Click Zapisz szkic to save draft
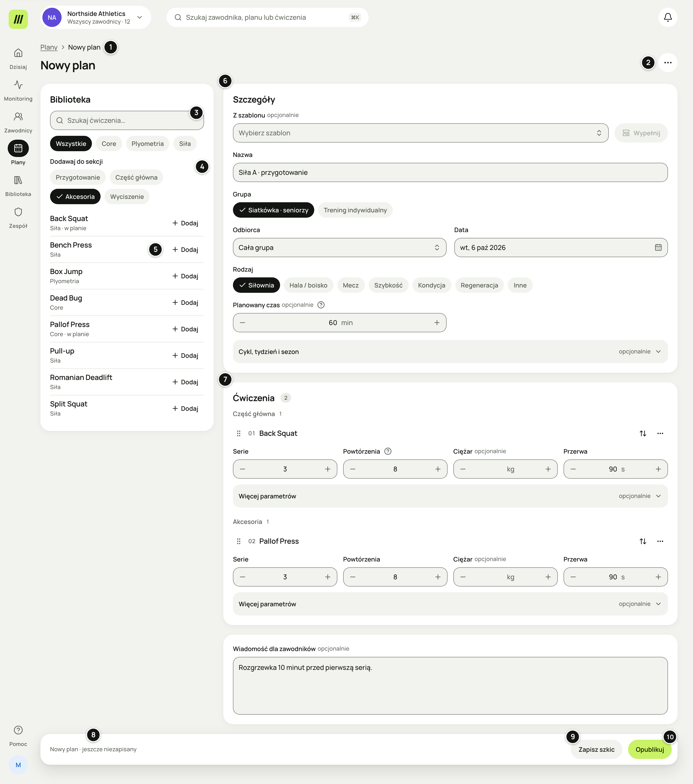This screenshot has width=693, height=784. [596, 750]
